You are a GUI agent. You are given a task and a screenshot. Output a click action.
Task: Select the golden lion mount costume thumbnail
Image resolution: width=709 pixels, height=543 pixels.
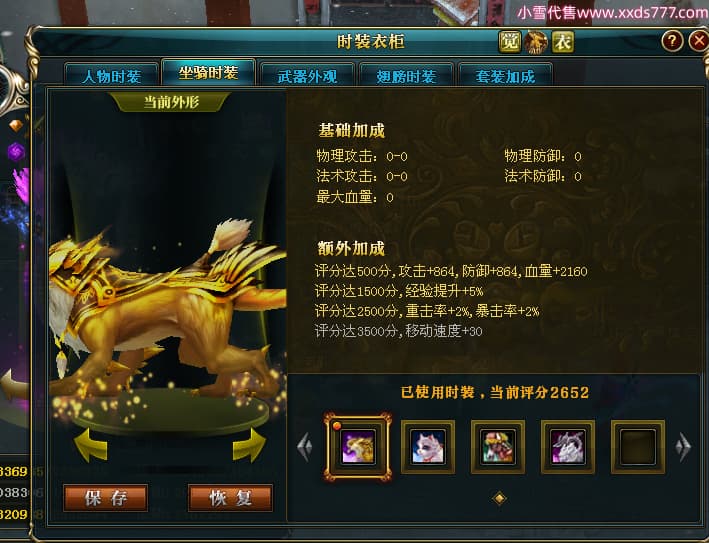[x=358, y=447]
